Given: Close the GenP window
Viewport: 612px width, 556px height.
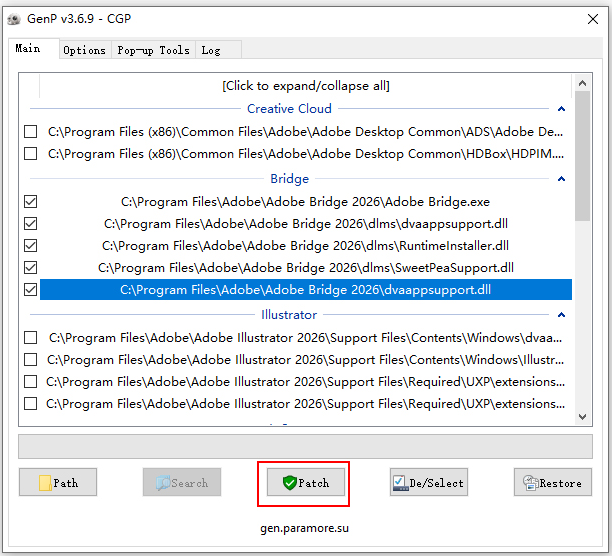Looking at the screenshot, I should pyautogui.click(x=592, y=19).
